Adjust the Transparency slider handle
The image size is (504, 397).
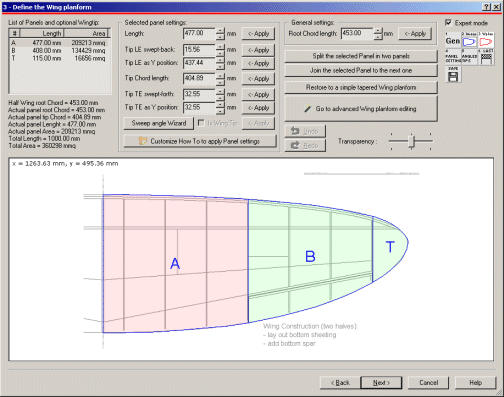pos(412,141)
